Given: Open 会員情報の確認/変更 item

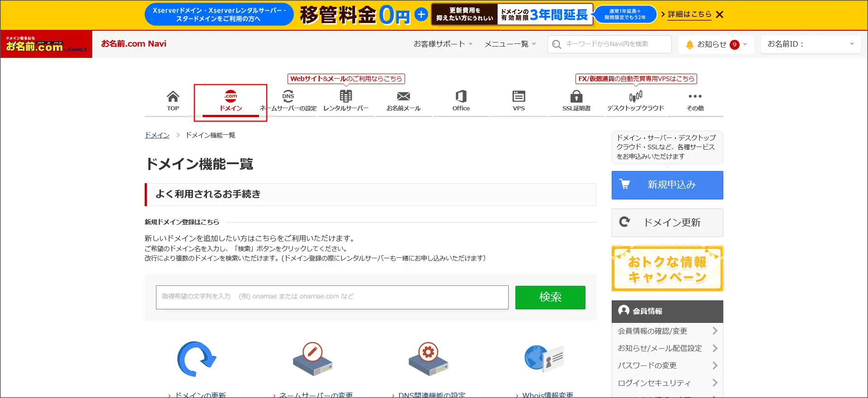Looking at the screenshot, I should 667,331.
